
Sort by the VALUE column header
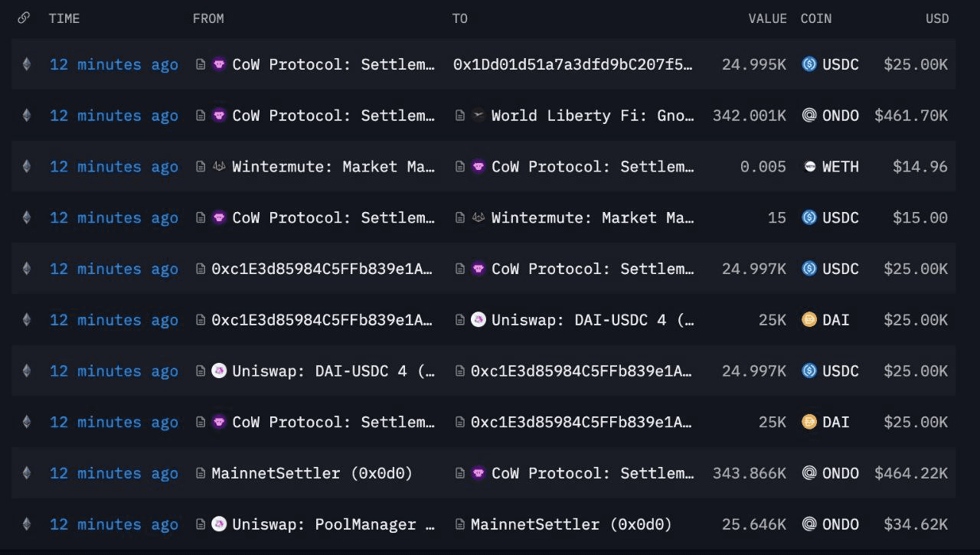(x=767, y=18)
